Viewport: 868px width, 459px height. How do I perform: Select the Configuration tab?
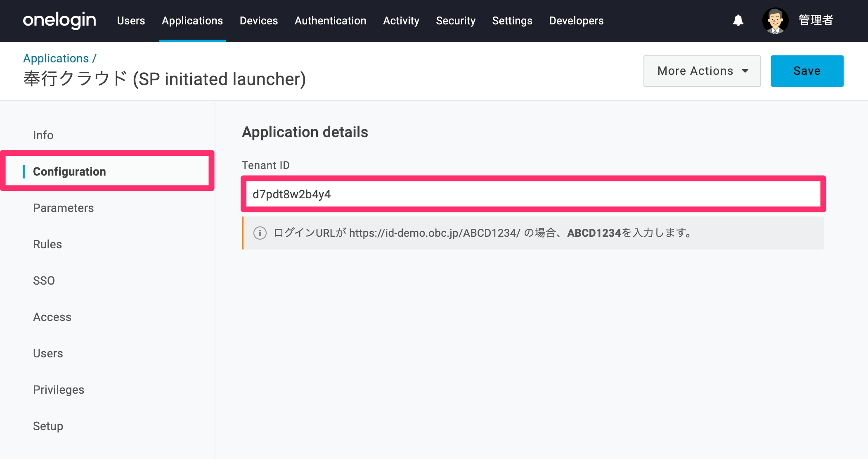point(107,171)
